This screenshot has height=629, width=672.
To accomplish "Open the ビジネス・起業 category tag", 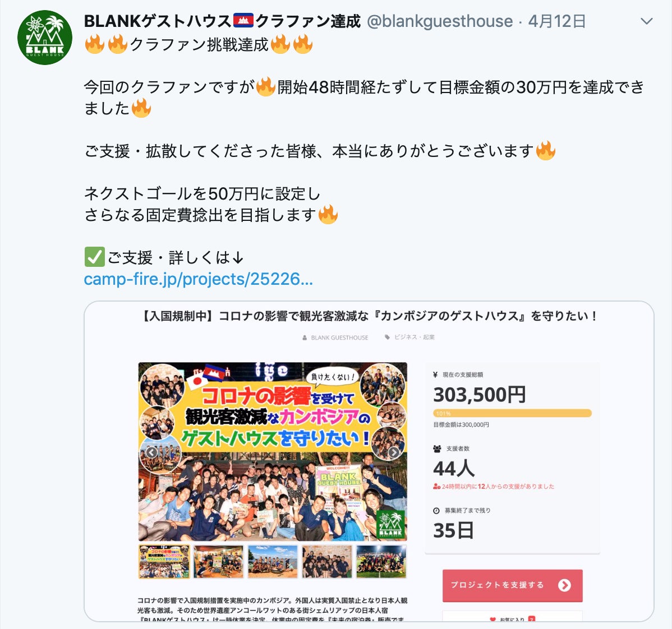I will coord(409,337).
